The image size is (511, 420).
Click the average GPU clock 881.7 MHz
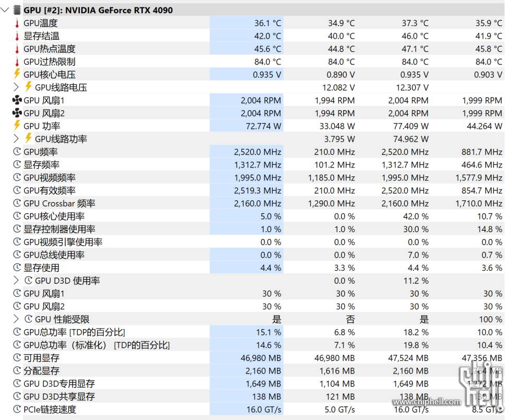coord(482,152)
